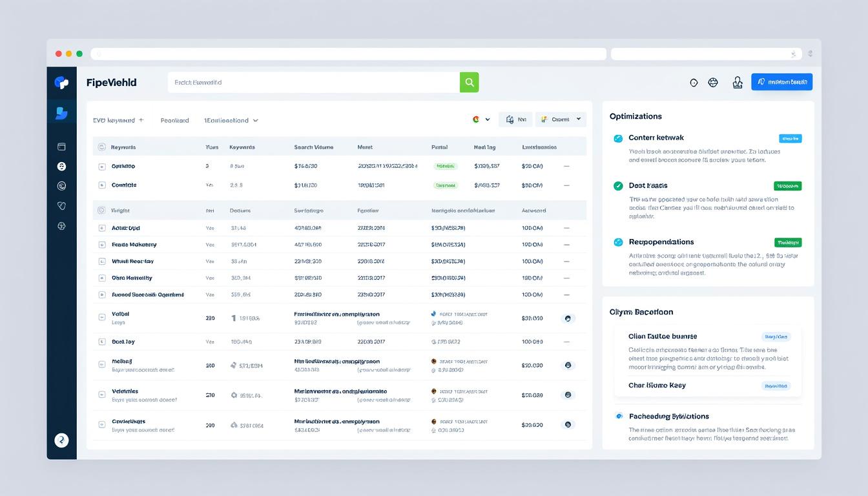This screenshot has height=496, width=868.
Task: Open the user profile icon top right
Action: 738,82
